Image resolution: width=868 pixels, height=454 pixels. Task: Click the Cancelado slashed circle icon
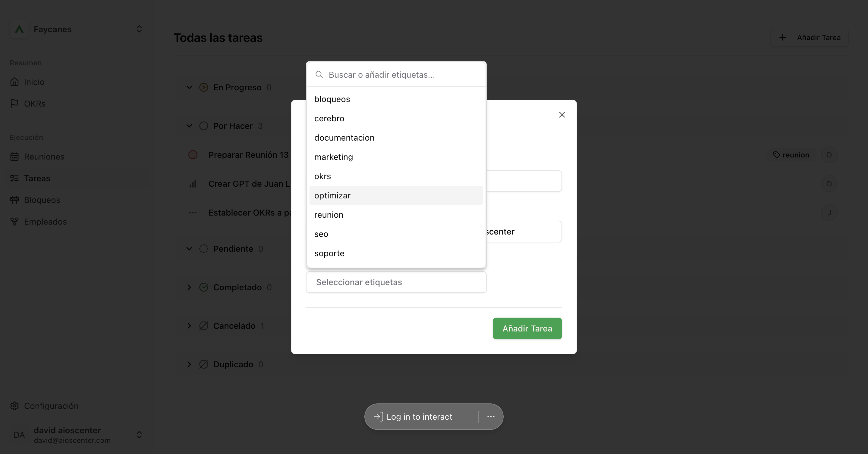pyautogui.click(x=204, y=326)
